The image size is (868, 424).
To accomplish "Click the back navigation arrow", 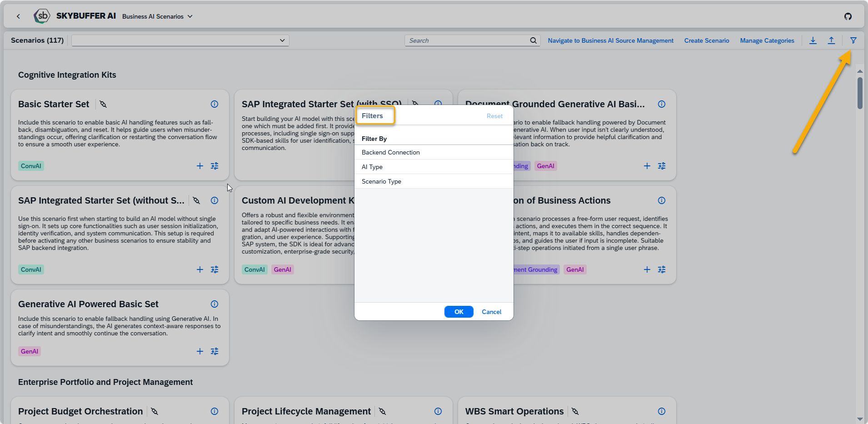I will click(x=18, y=16).
